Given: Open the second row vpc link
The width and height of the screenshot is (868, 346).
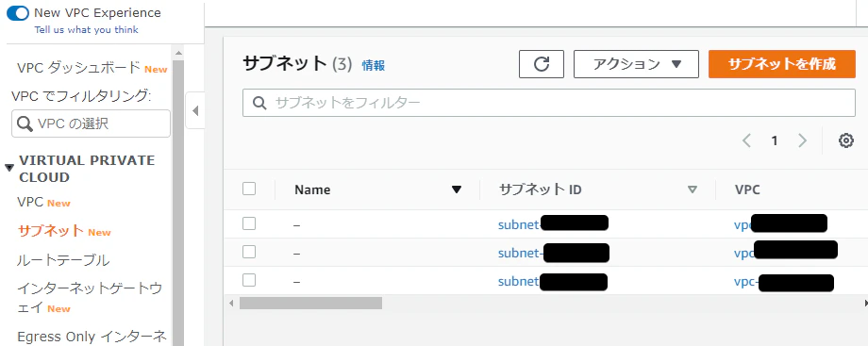Looking at the screenshot, I should tap(786, 251).
